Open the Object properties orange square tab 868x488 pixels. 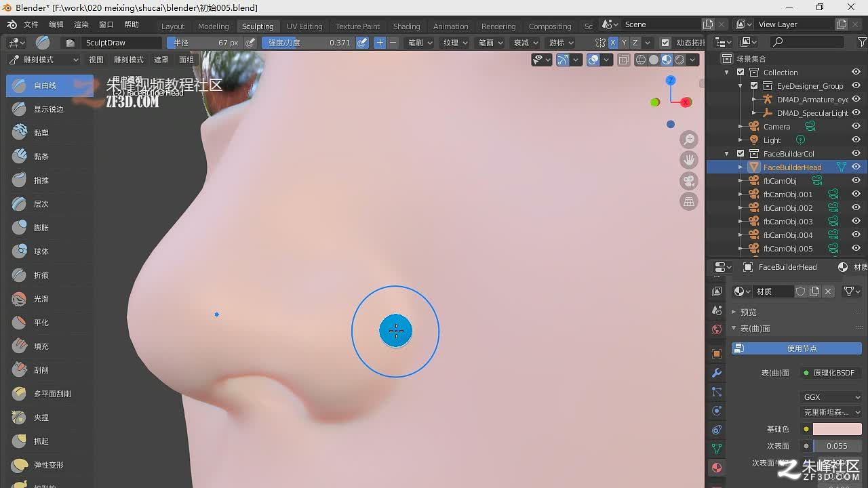pyautogui.click(x=717, y=354)
